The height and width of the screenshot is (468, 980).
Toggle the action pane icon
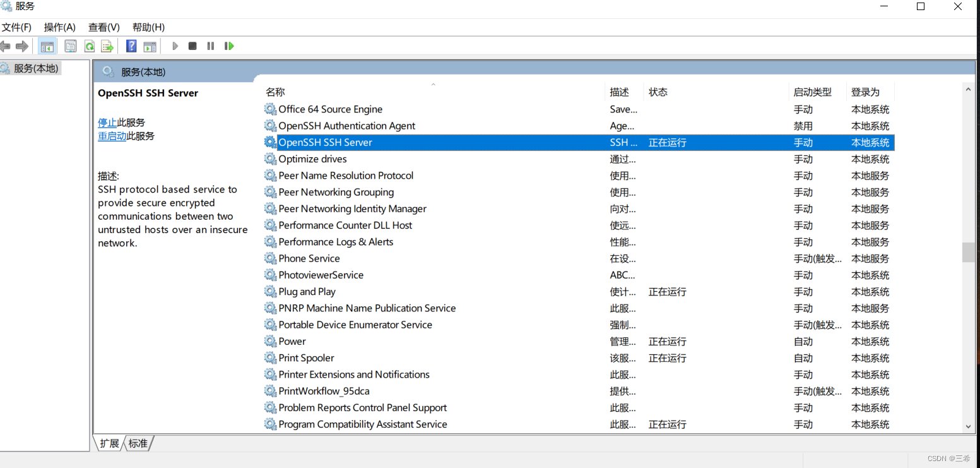point(150,45)
